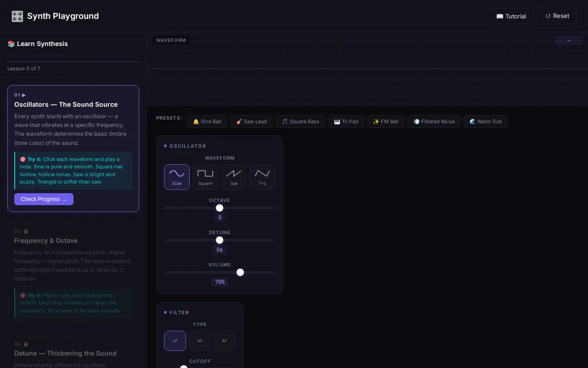
Task: Load the Filtered Noise preset
Action: tap(434, 121)
